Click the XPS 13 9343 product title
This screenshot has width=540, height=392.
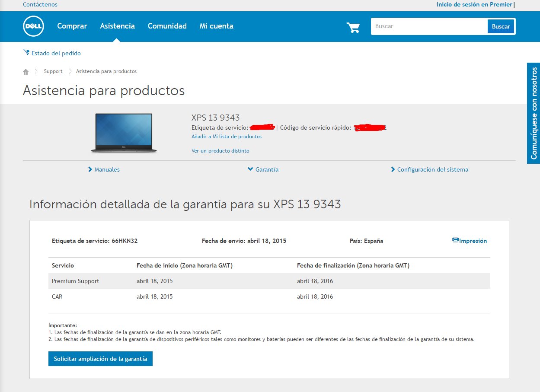[216, 118]
